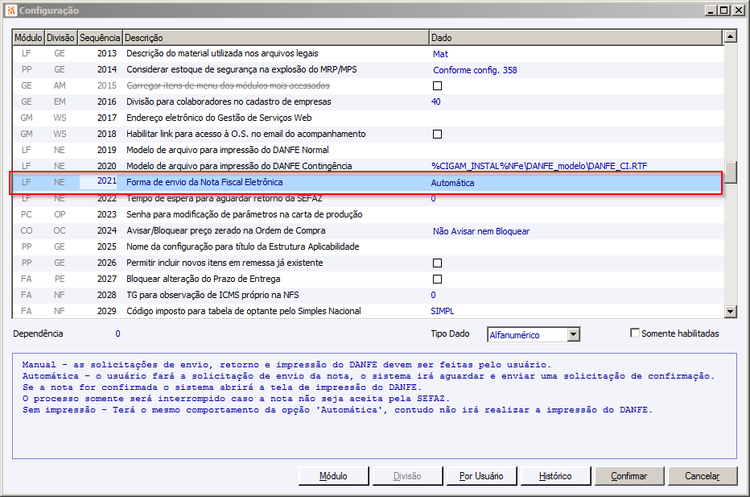
Task: Select row Divisão para colaboradores no cadastro de empresas
Action: 368,102
